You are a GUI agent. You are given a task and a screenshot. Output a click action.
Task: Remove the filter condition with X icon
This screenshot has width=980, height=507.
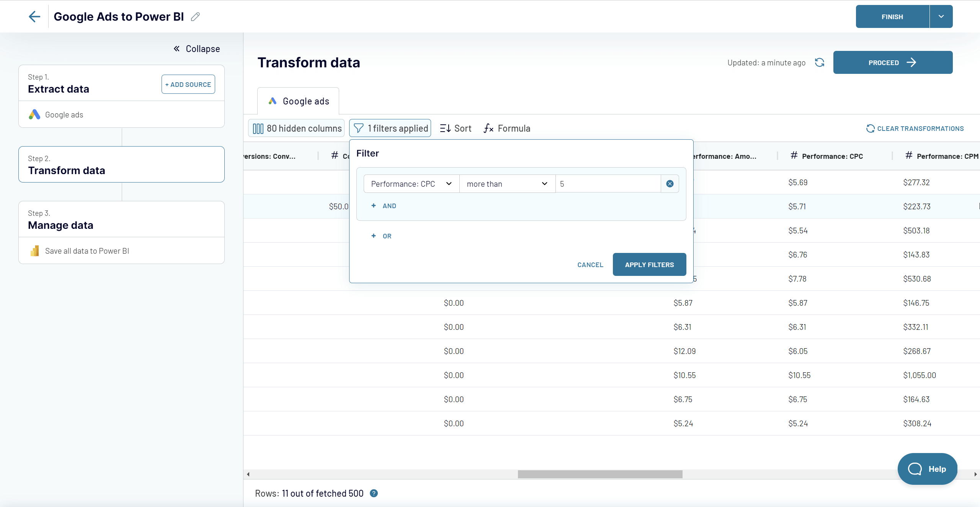coord(670,184)
